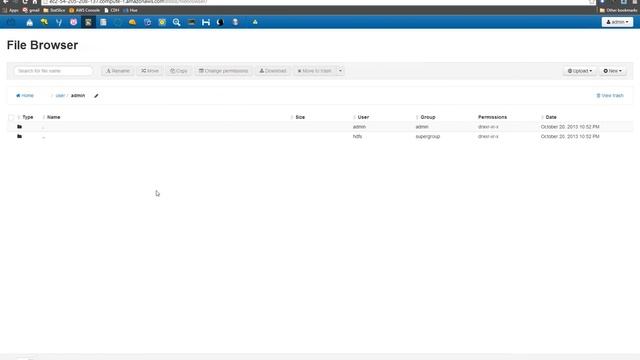The image size is (640, 360).
Task: Edit the path using the pencil icon
Action: click(x=96, y=96)
